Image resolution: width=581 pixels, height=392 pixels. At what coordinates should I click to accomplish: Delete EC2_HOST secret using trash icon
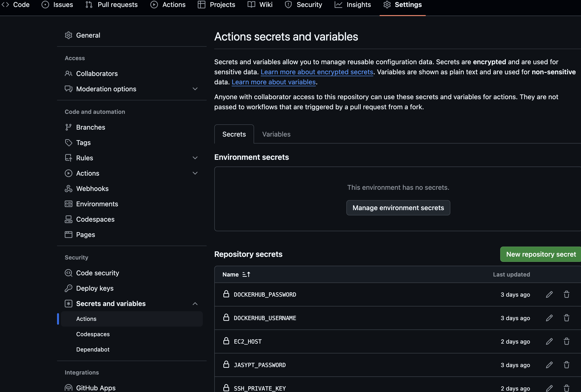tap(567, 341)
